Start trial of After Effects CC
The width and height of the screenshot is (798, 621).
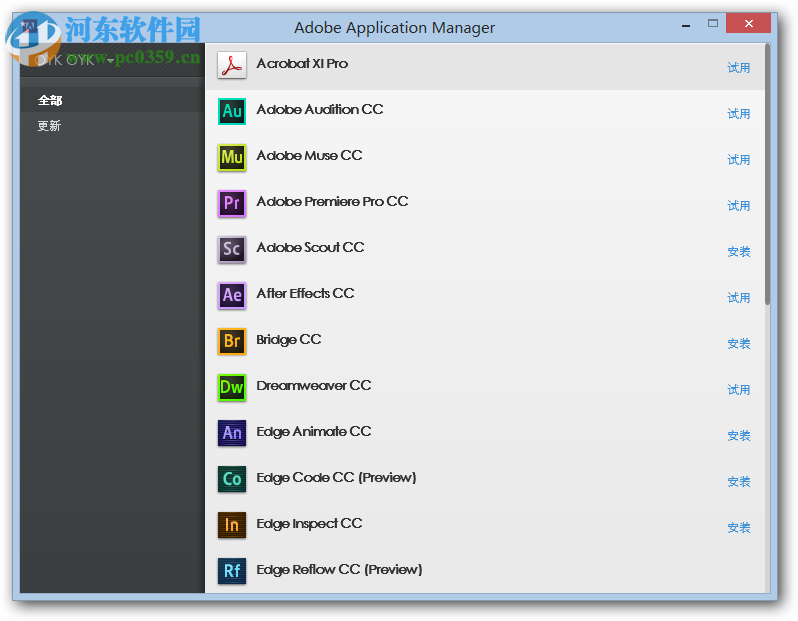[x=738, y=298]
